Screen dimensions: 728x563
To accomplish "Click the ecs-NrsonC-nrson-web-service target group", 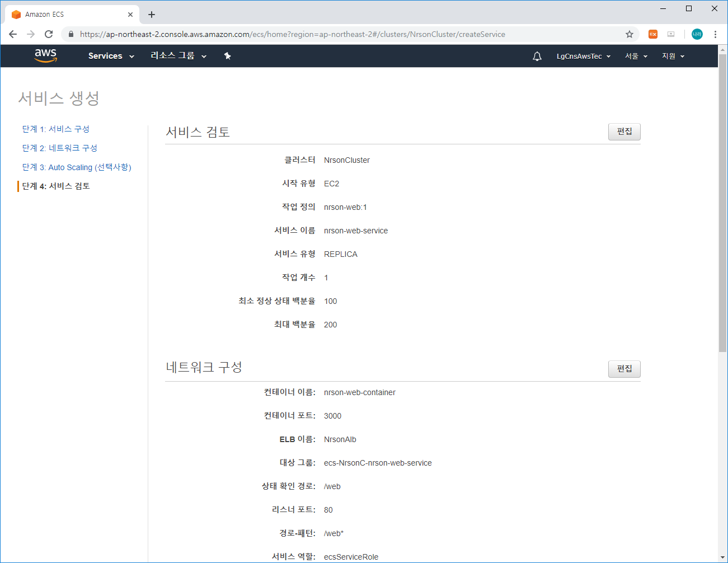I will pos(378,463).
